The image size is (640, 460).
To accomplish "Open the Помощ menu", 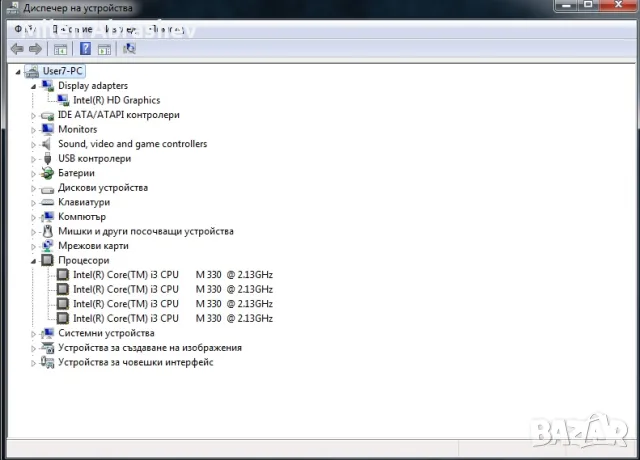I will pos(167,29).
